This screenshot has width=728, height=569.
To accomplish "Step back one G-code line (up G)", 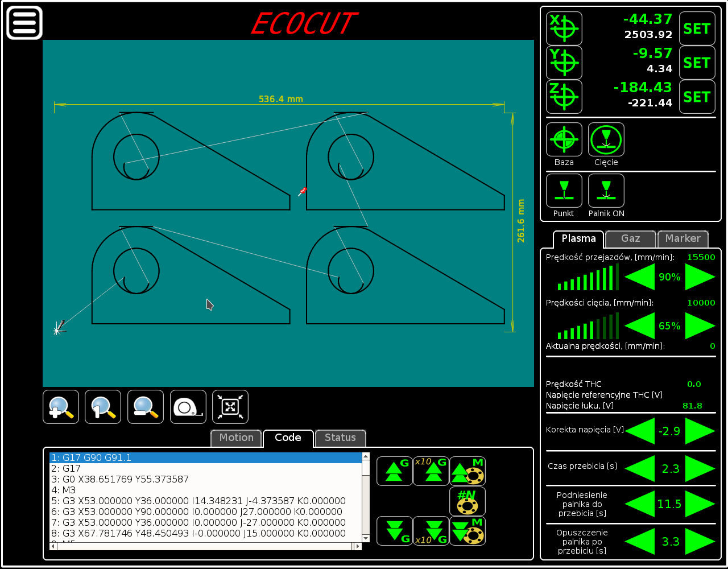I will coord(395,471).
